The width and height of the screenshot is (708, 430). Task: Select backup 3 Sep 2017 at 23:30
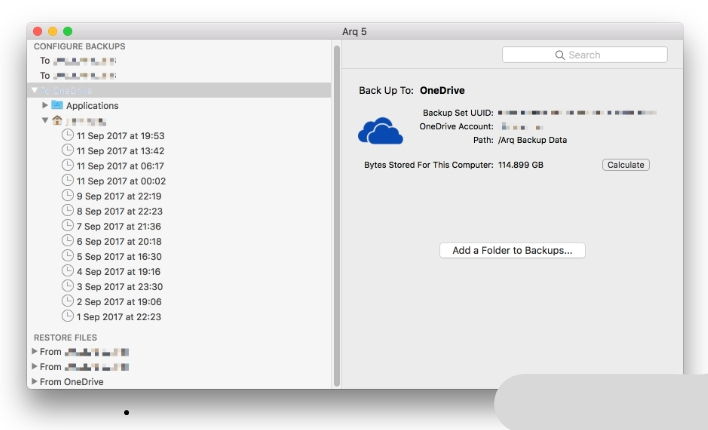(x=119, y=286)
